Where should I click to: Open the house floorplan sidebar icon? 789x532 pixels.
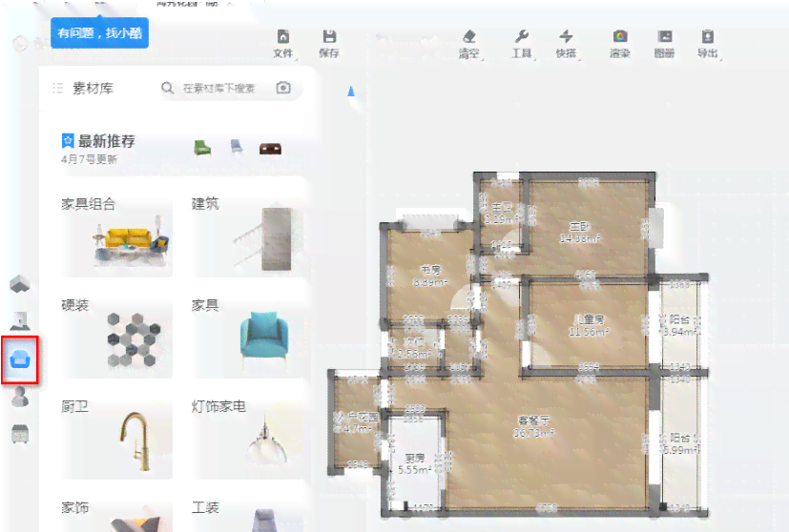(20, 284)
